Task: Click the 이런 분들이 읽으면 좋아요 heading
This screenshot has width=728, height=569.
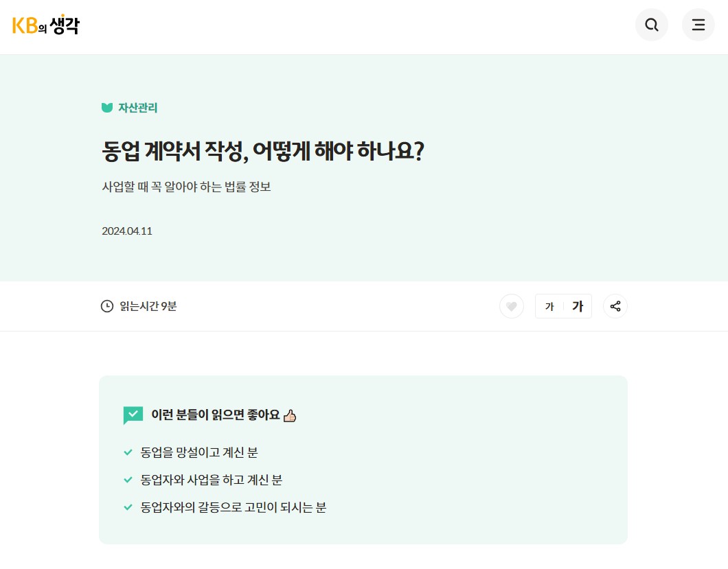Action: (x=216, y=415)
